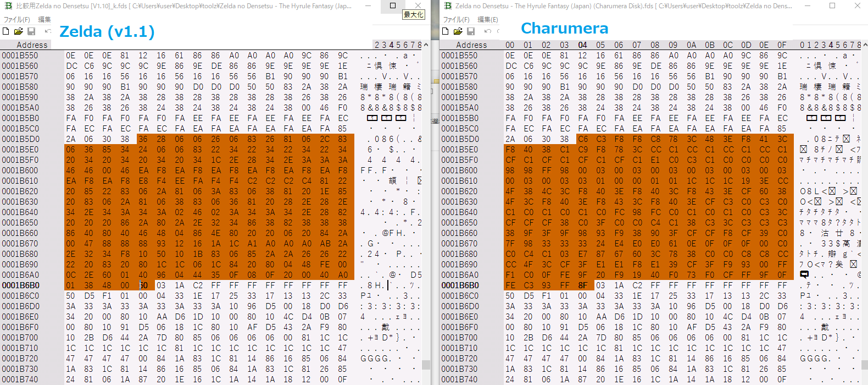Click column header 02 in Charumera Disk window

coord(546,45)
